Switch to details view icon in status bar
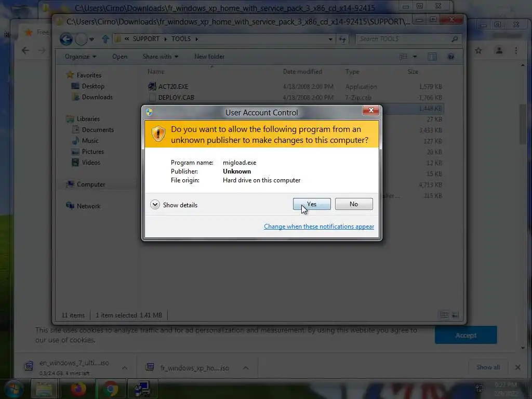This screenshot has width=532, height=399. tap(444, 315)
